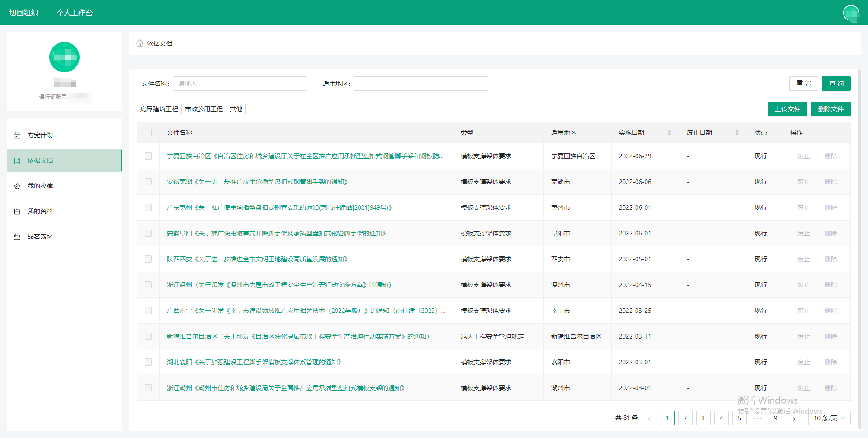
Task: Open the 陕西西安 document link
Action: point(257,259)
